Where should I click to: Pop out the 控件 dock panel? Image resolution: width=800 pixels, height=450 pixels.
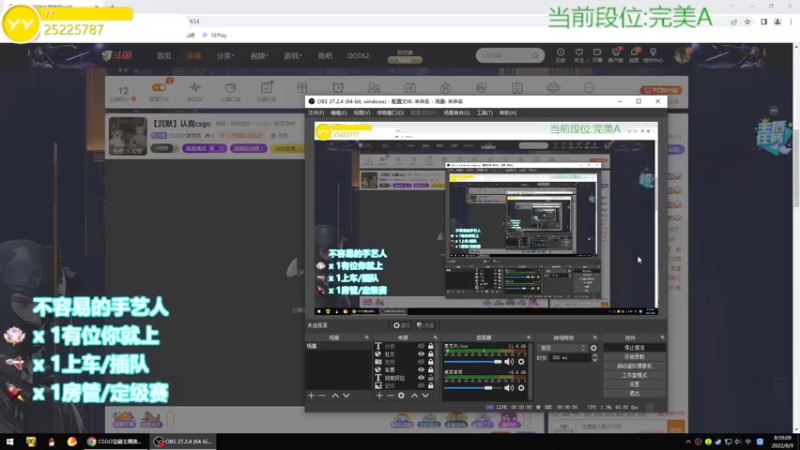[662, 338]
